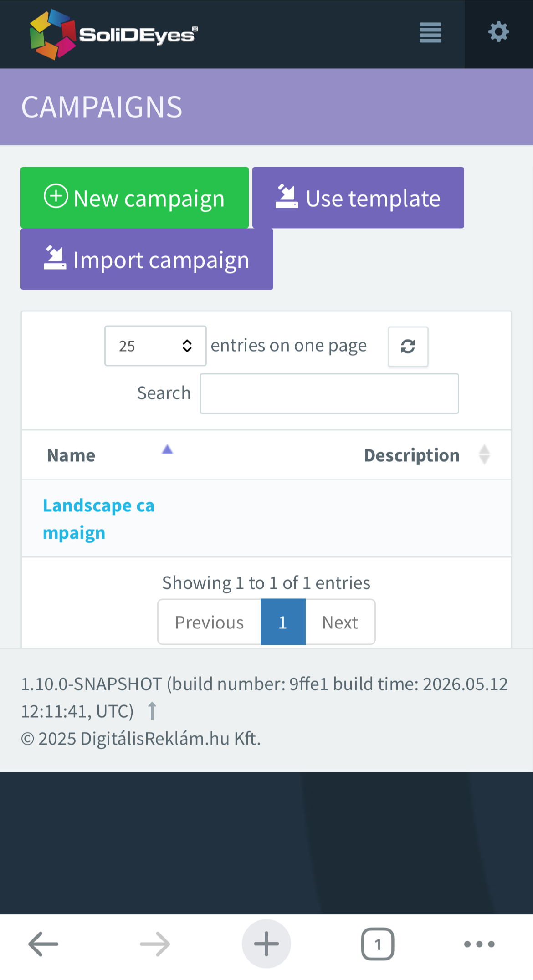Image resolution: width=533 pixels, height=980 pixels.
Task: Click the Import campaign button
Action: pyautogui.click(x=147, y=259)
